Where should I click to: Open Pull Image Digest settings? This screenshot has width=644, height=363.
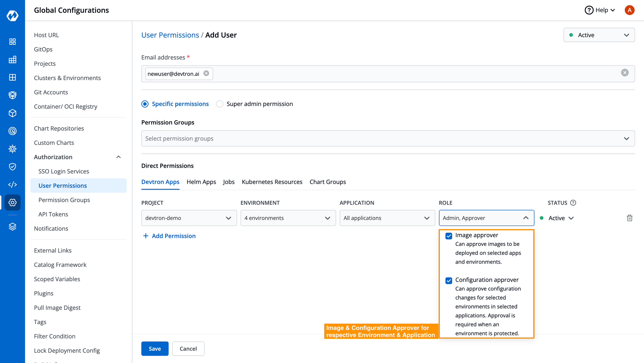[x=57, y=308]
